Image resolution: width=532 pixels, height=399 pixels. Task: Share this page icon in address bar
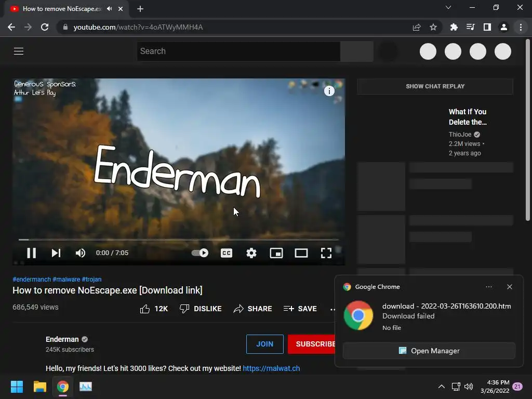click(x=417, y=27)
